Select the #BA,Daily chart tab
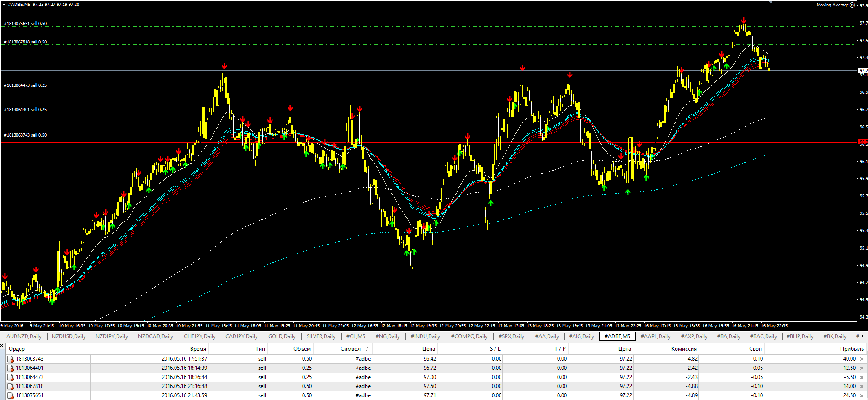Image resolution: width=868 pixels, height=400 pixels. [729, 336]
